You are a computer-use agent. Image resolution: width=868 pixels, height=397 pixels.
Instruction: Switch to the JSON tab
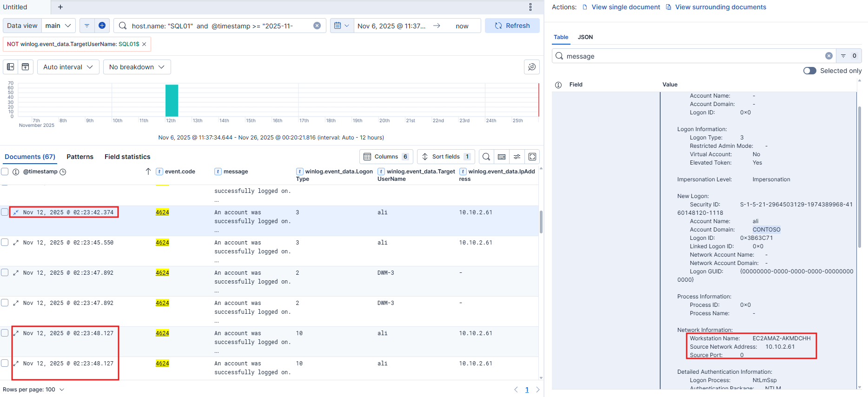[x=585, y=37]
